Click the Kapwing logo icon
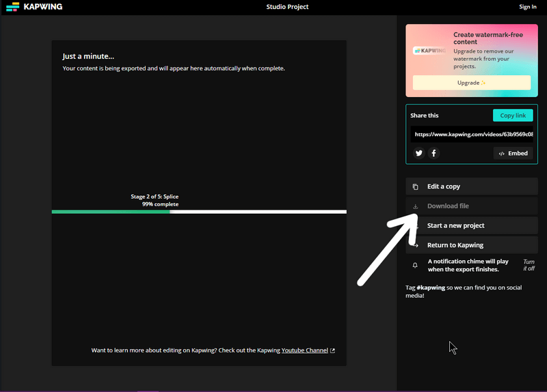The height and width of the screenshot is (392, 547). (x=13, y=7)
